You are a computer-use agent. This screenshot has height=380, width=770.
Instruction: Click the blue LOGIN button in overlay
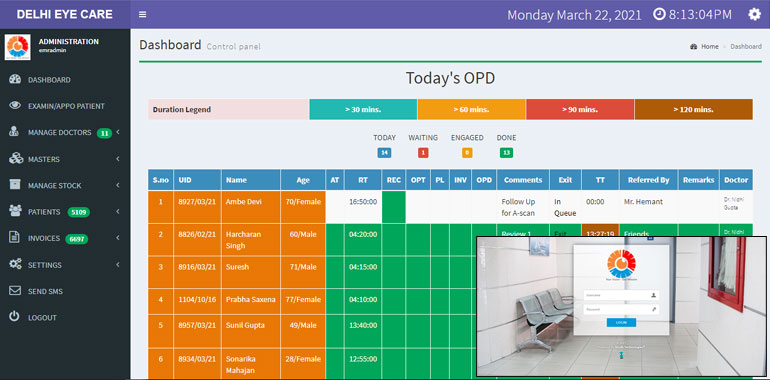tap(621, 323)
